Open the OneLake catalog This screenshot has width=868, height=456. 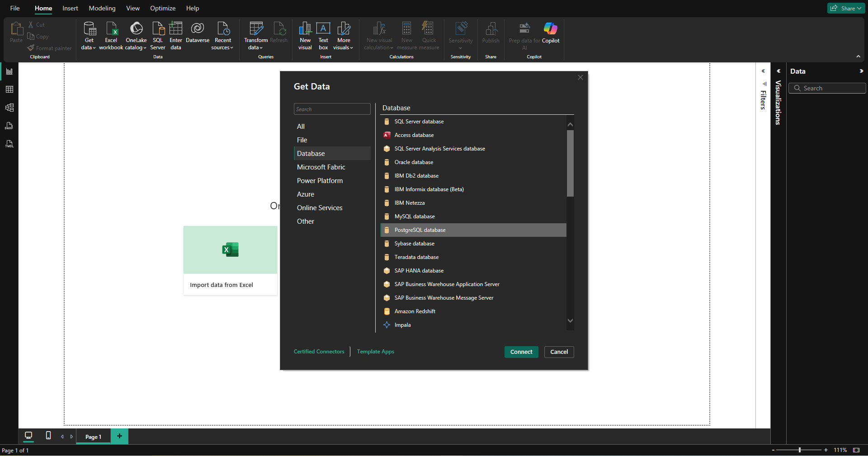click(x=136, y=35)
